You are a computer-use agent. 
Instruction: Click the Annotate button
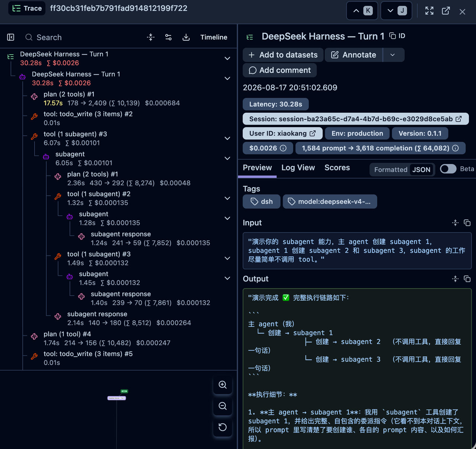point(354,55)
